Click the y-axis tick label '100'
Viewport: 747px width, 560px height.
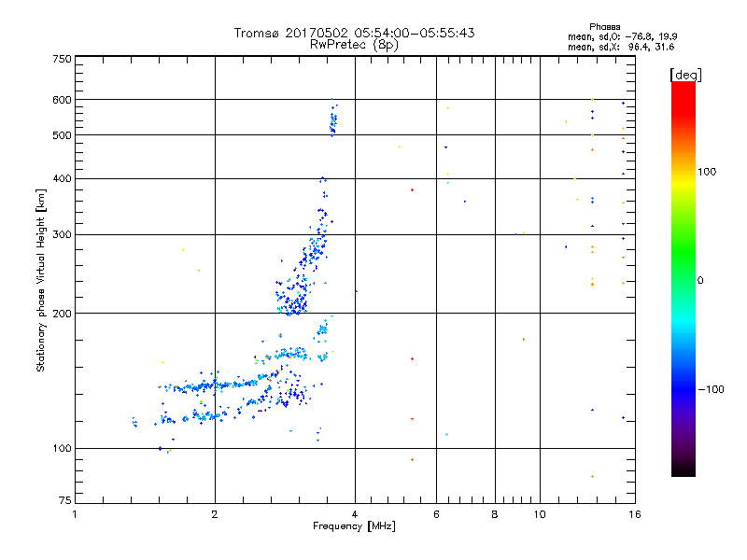point(62,448)
